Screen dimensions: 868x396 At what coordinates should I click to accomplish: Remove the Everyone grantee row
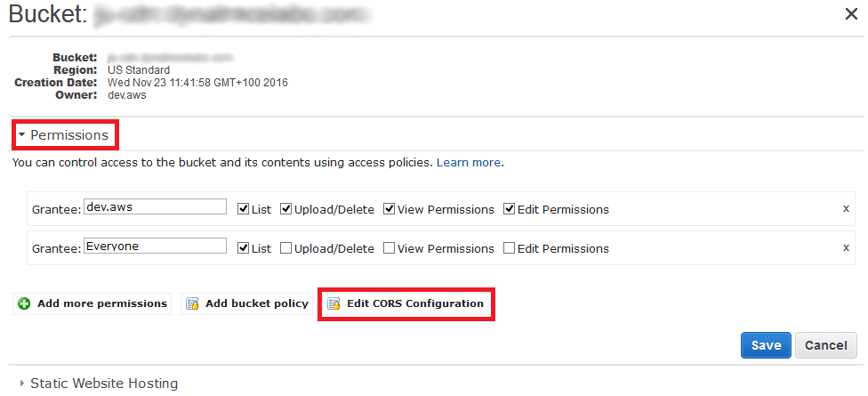click(846, 247)
